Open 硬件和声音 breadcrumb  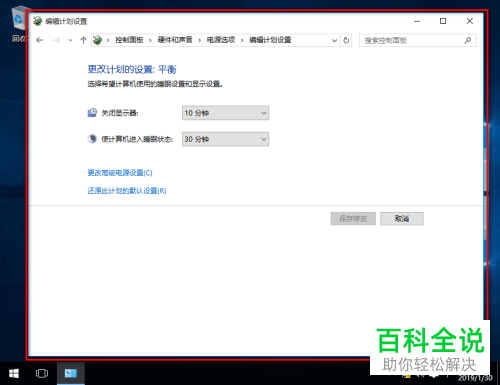click(x=175, y=40)
